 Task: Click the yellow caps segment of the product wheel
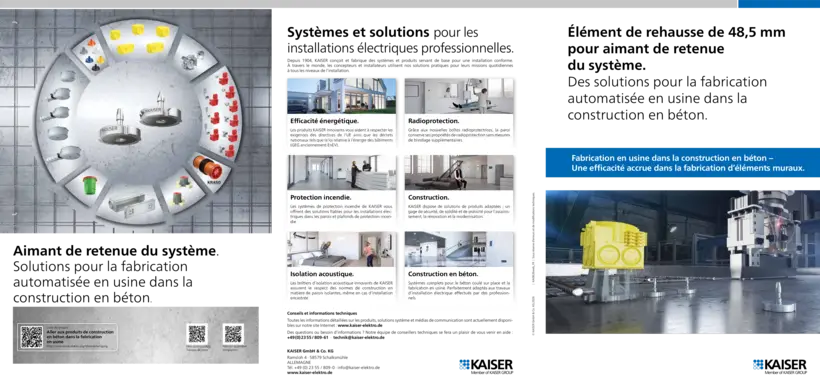(139, 39)
